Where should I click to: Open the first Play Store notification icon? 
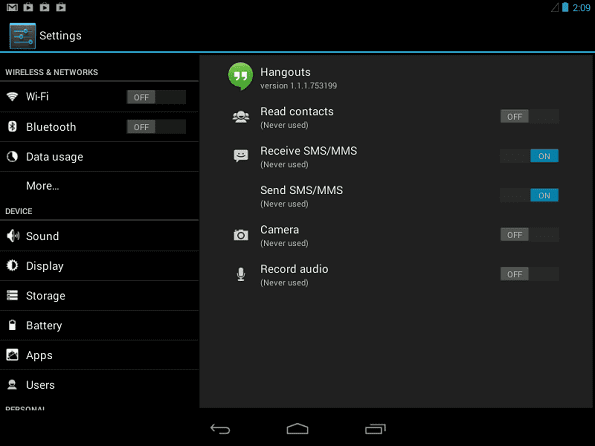point(28,7)
